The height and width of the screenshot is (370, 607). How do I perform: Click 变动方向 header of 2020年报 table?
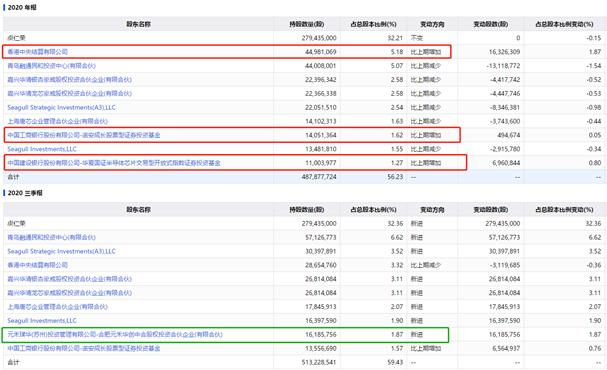click(432, 24)
